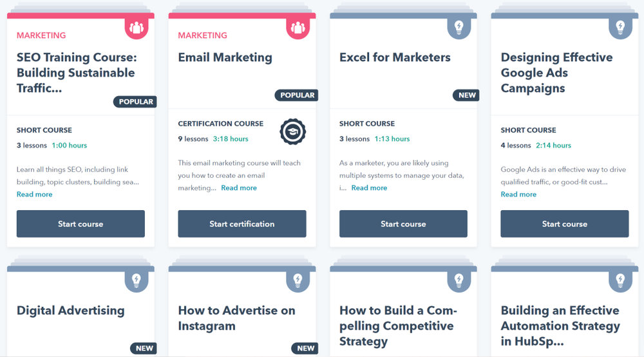This screenshot has width=644, height=357.
Task: Start the Excel for Marketers course
Action: 403,224
